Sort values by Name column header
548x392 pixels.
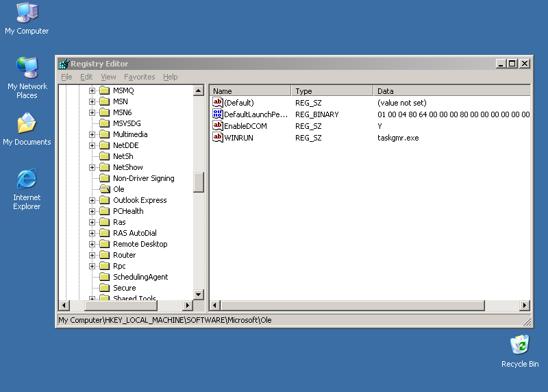[x=250, y=91]
